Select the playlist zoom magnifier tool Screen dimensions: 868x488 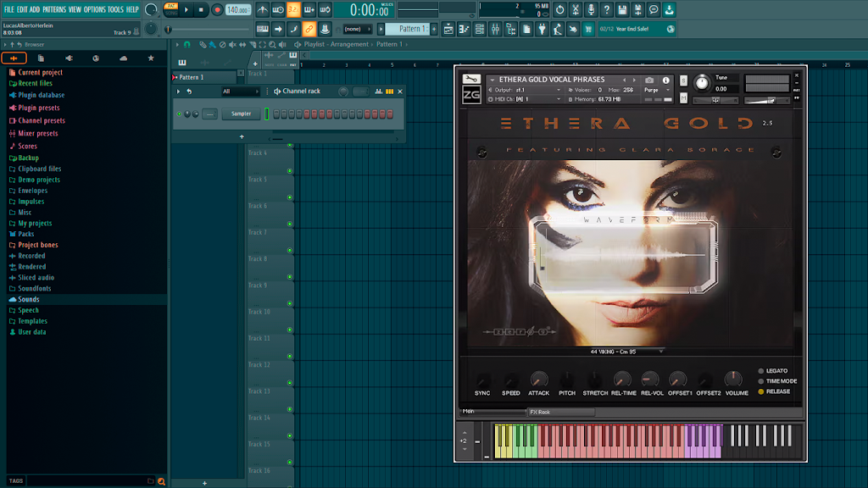272,45
